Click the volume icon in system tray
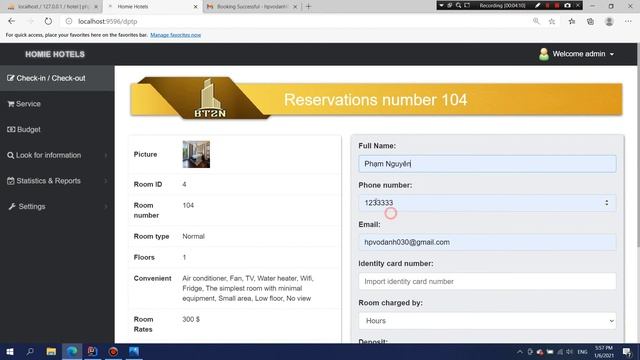 569,352
